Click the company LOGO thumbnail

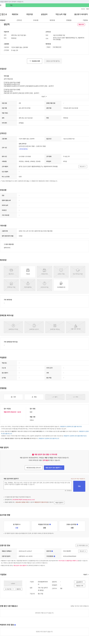click(13, 584)
